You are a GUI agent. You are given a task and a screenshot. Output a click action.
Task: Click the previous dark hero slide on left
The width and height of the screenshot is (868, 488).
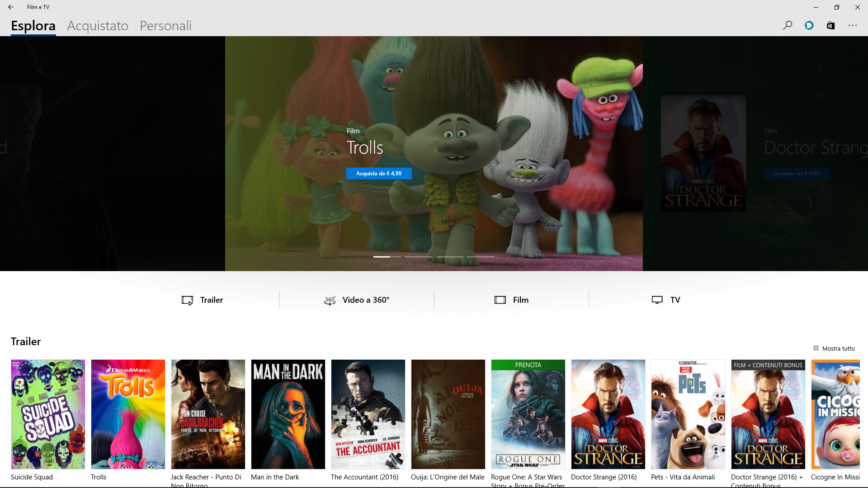112,154
